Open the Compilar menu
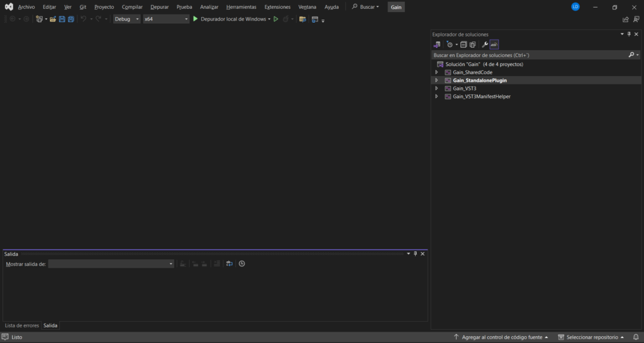The image size is (644, 343). click(x=132, y=7)
